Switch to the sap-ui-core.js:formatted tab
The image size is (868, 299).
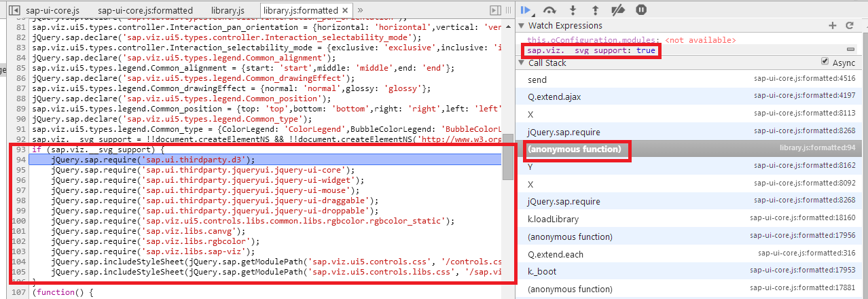[145, 11]
